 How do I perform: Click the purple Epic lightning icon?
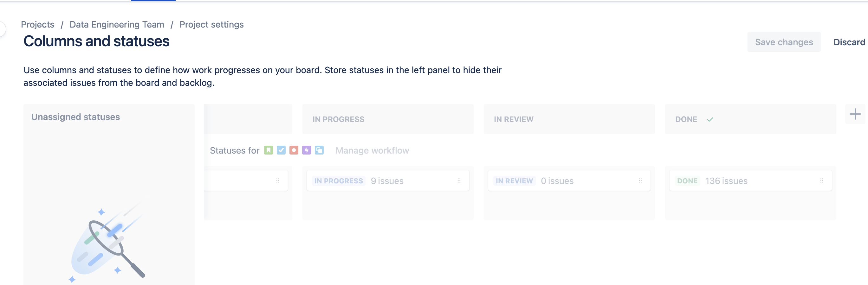[x=306, y=150]
